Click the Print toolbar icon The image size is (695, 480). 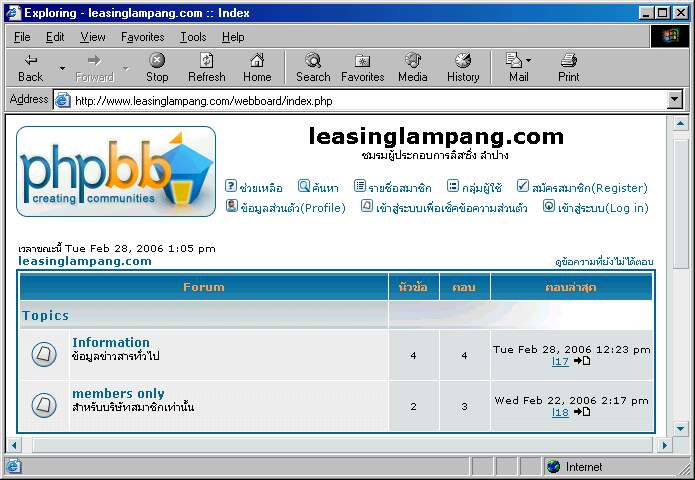pyautogui.click(x=569, y=61)
